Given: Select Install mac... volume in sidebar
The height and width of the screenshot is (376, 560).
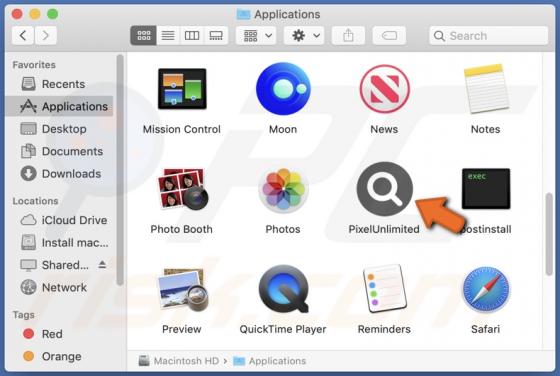Looking at the screenshot, I should 59,243.
